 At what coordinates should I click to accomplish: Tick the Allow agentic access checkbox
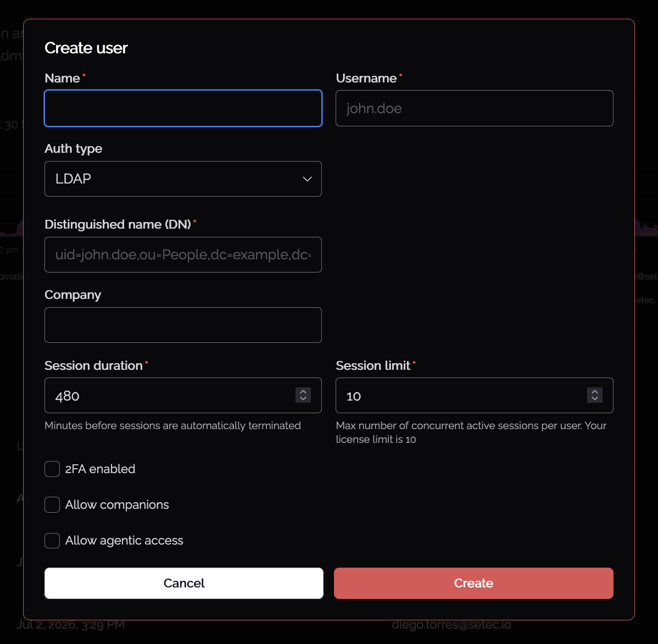click(x=52, y=540)
